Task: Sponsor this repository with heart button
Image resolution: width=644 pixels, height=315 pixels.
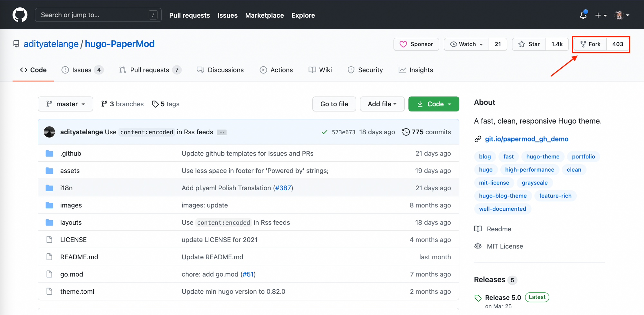Action: click(416, 44)
